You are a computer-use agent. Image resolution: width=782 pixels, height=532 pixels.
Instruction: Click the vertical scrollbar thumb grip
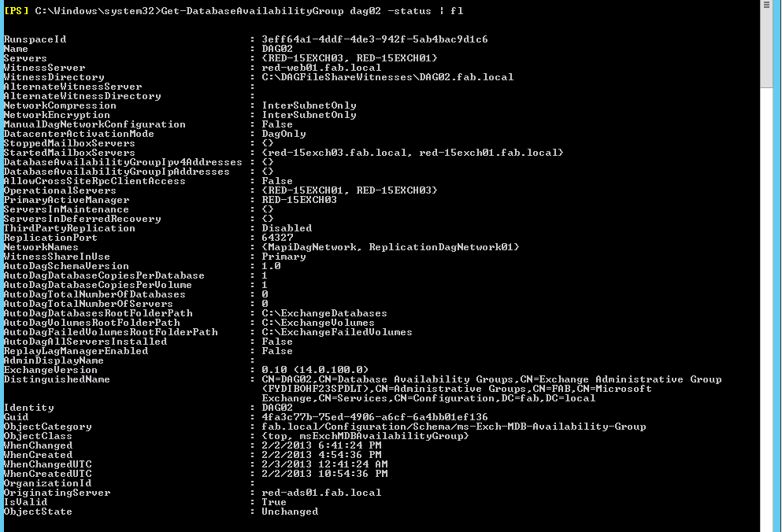(x=766, y=5)
